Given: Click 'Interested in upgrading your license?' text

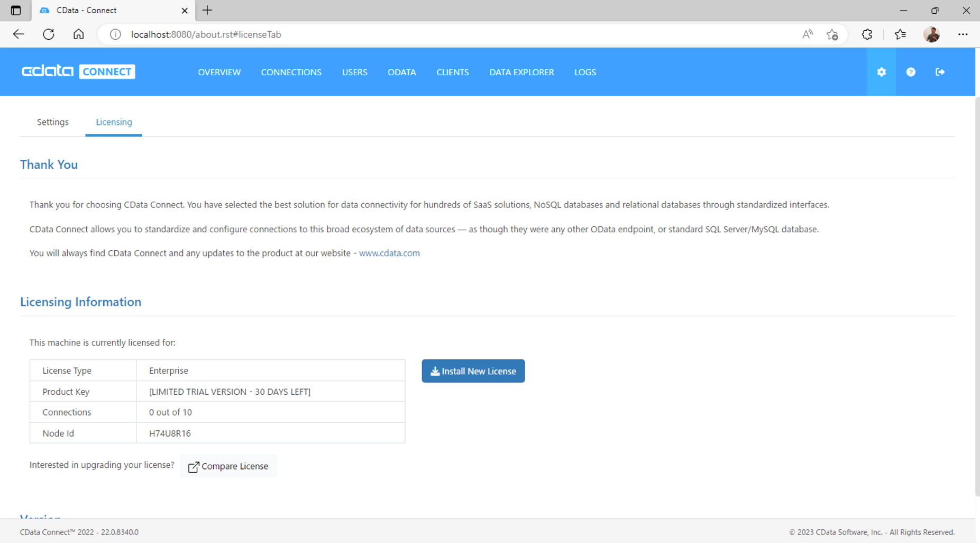Looking at the screenshot, I should (x=102, y=465).
